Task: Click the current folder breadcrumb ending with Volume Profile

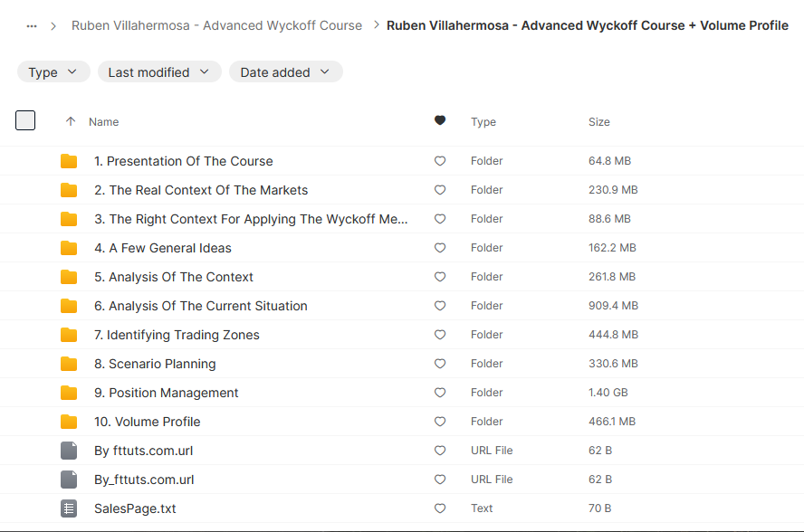Action: 587,25
